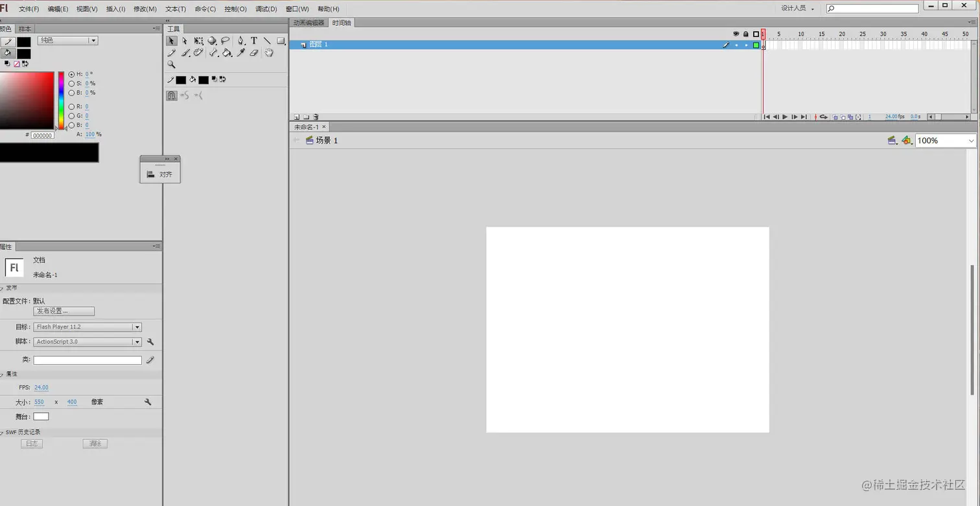Select the Bone tool
This screenshot has height=506, width=980.
click(x=213, y=52)
